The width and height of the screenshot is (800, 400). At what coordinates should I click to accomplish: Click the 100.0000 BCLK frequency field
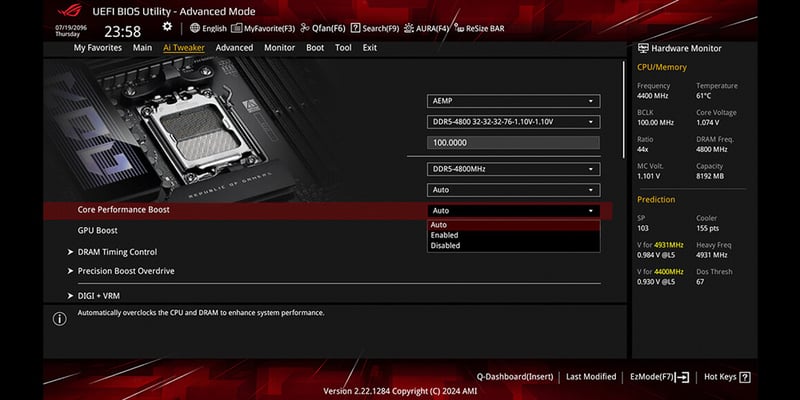tap(513, 143)
